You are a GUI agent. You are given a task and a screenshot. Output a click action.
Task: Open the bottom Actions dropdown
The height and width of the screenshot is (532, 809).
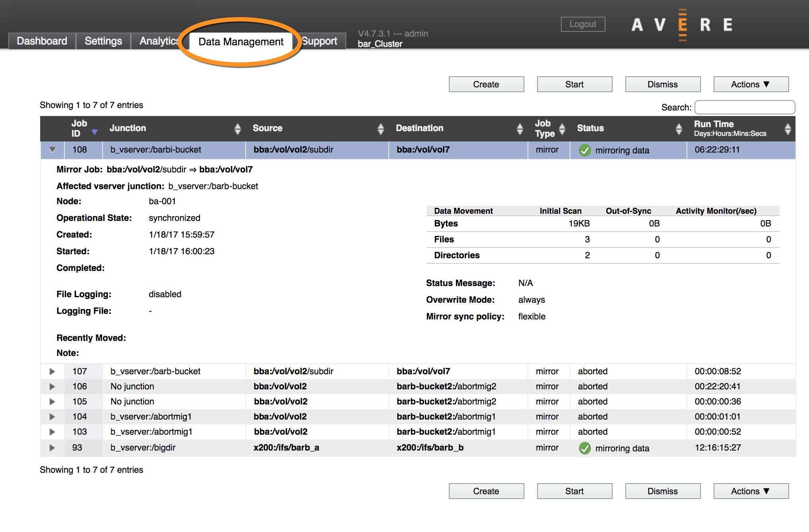click(x=751, y=491)
